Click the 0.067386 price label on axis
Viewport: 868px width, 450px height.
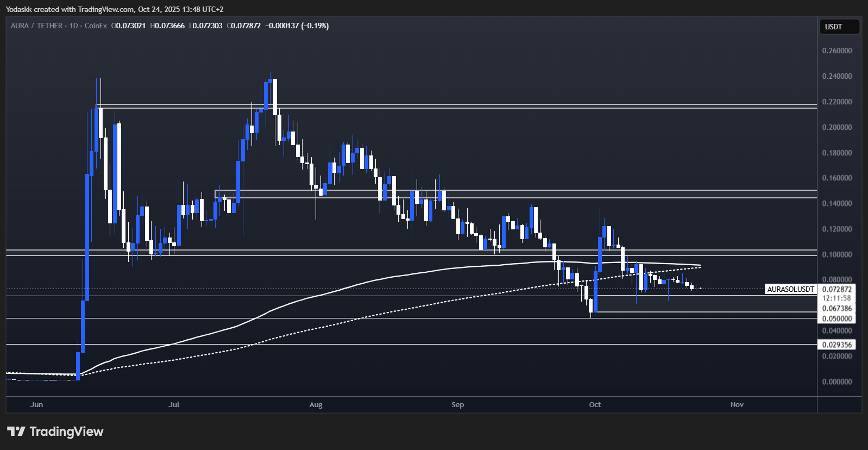[x=836, y=308]
